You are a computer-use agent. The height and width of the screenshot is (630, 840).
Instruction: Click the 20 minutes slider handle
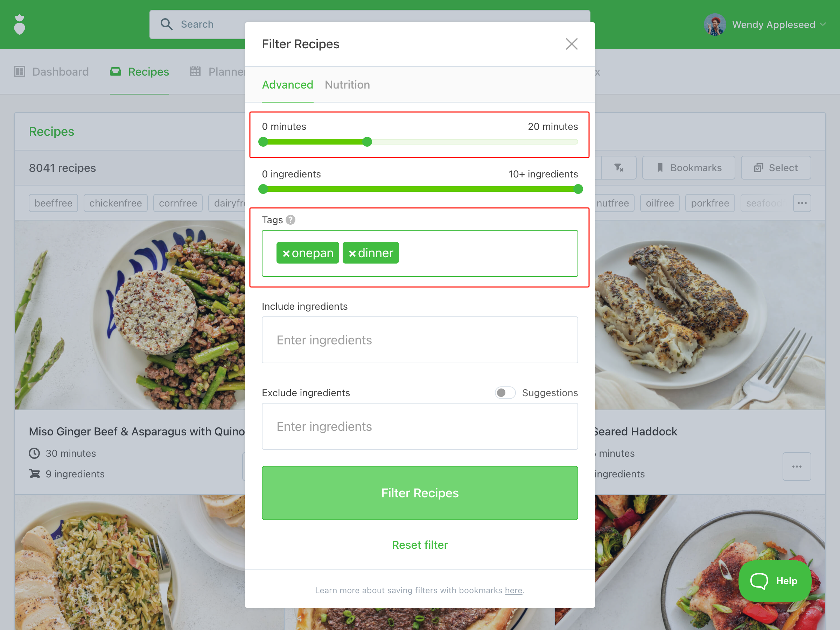367,142
